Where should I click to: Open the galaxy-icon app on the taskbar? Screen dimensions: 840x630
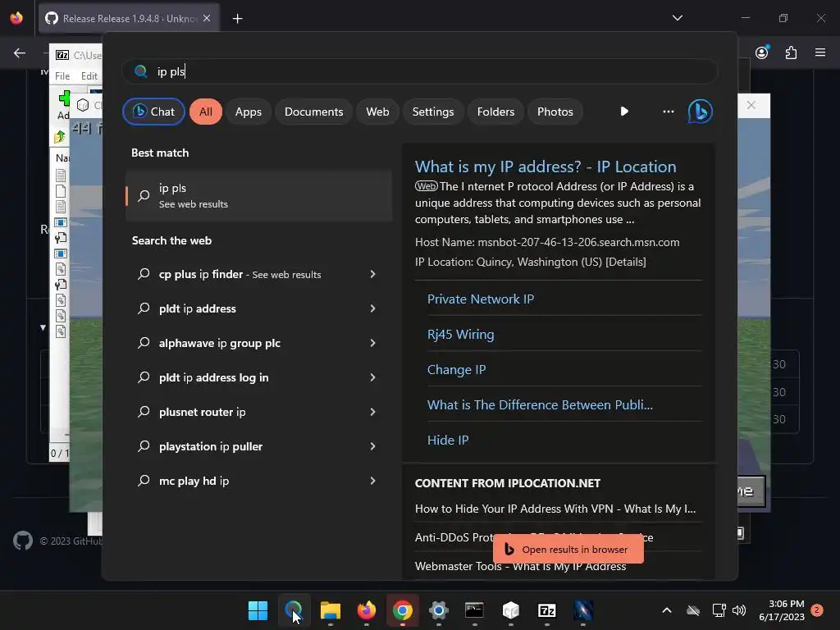pyautogui.click(x=583, y=610)
